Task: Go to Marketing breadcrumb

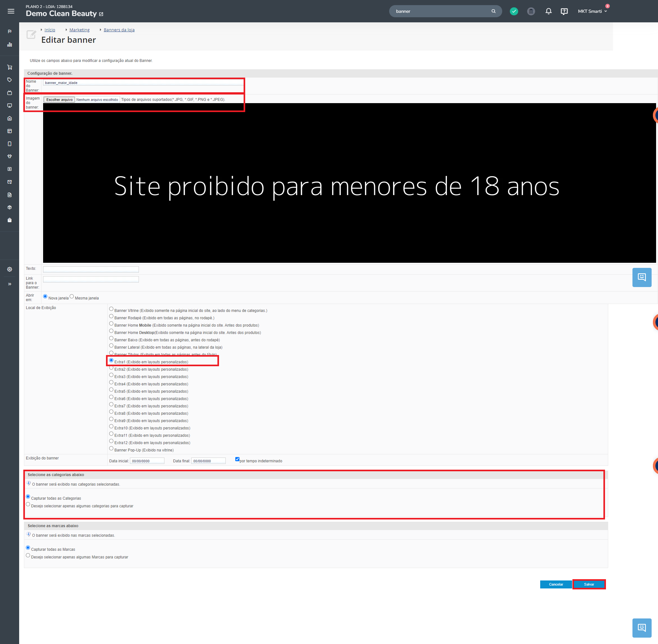Action: tap(79, 30)
